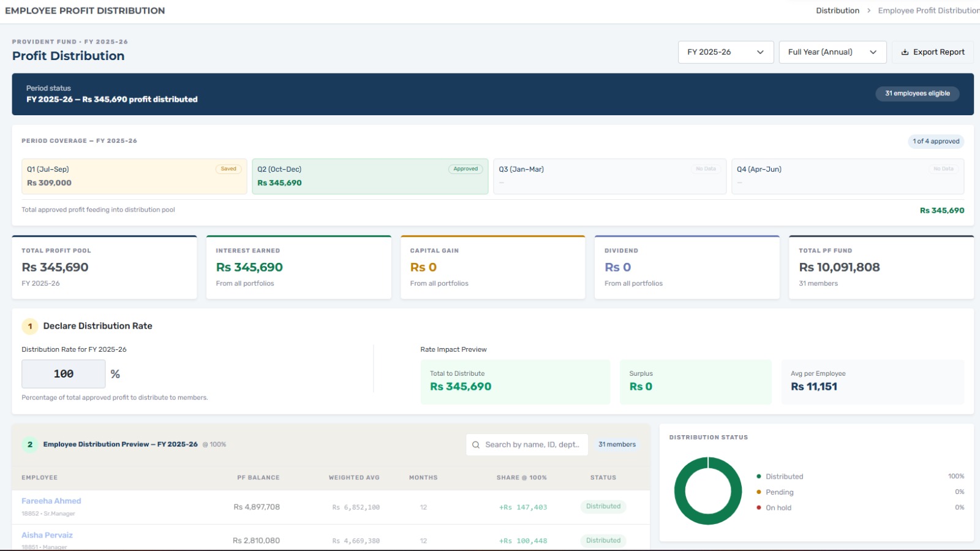Screen dimensions: 980x551
Task: Click the 31 employees eligible badge
Action: 918,94
